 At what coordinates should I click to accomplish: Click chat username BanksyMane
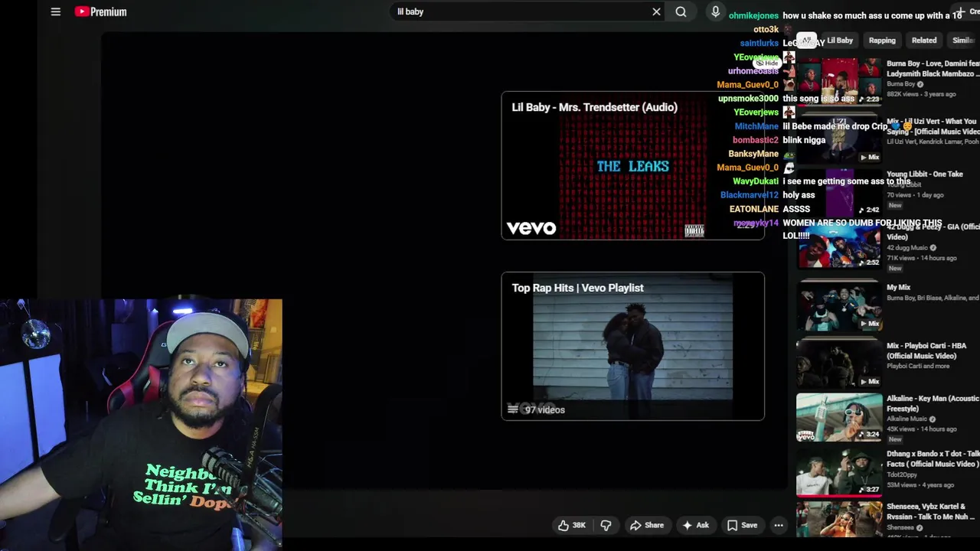753,154
